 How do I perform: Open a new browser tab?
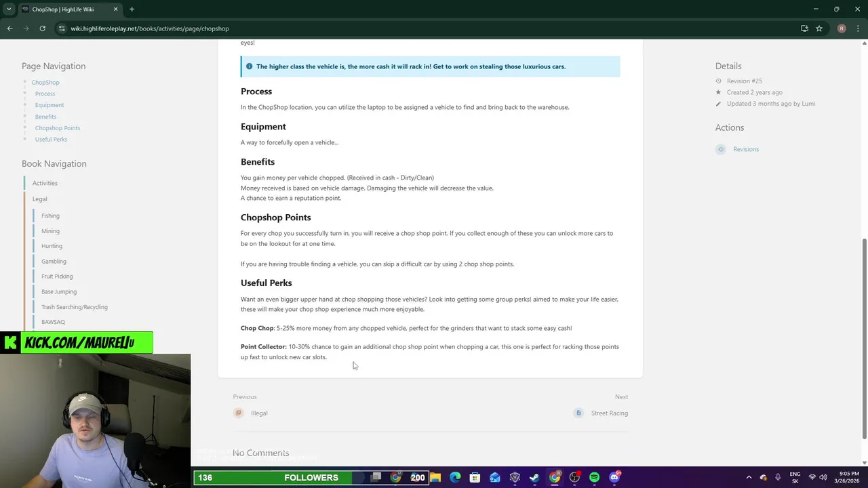[x=132, y=9]
